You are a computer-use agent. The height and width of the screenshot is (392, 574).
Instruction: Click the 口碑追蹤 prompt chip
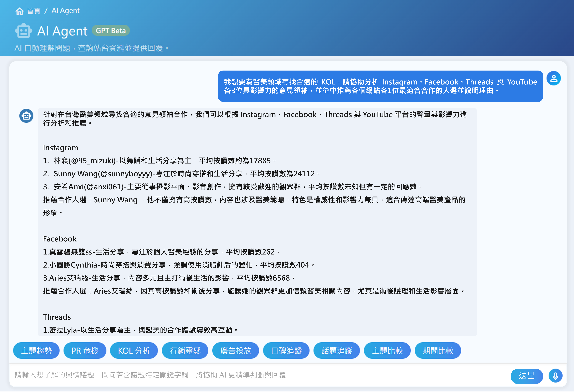286,350
